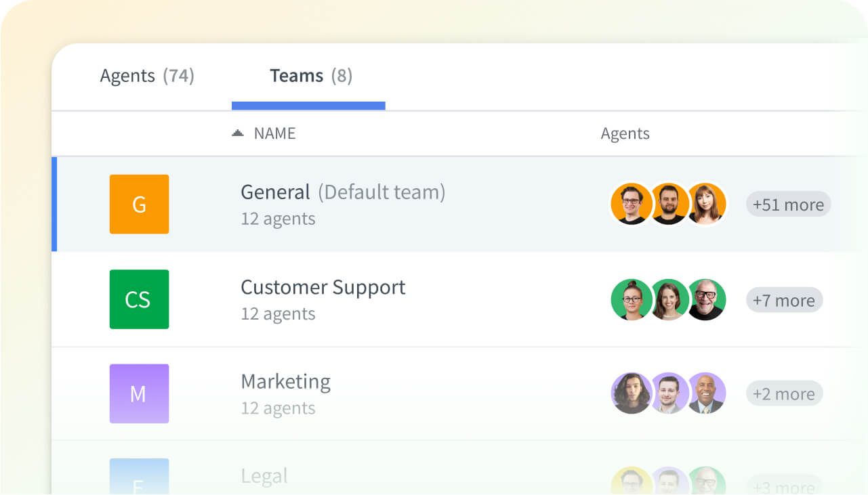This screenshot has width=868, height=495.
Task: Open the first agent avatar in General team
Action: 632,203
